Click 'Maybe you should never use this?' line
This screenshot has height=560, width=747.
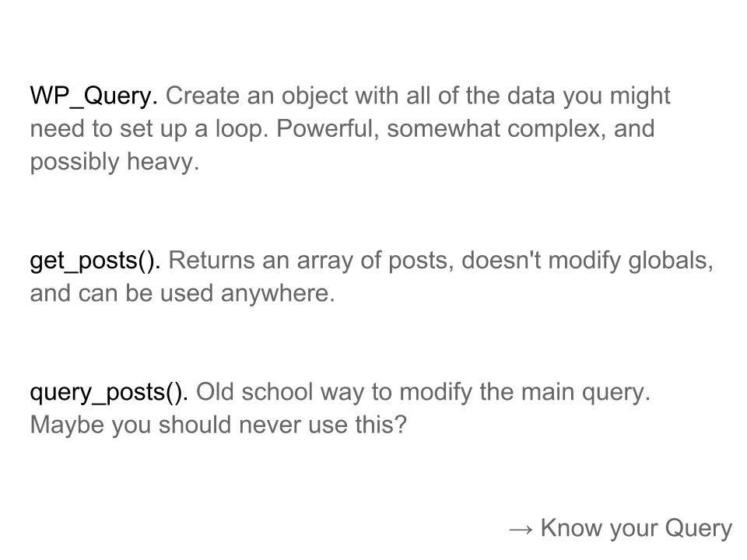(219, 425)
